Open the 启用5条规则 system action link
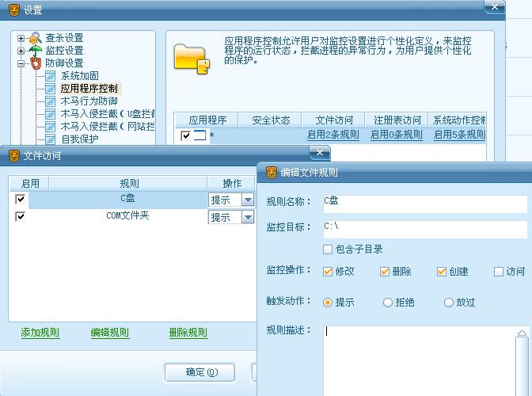Image resolution: width=532 pixels, height=396 pixels. coord(459,135)
